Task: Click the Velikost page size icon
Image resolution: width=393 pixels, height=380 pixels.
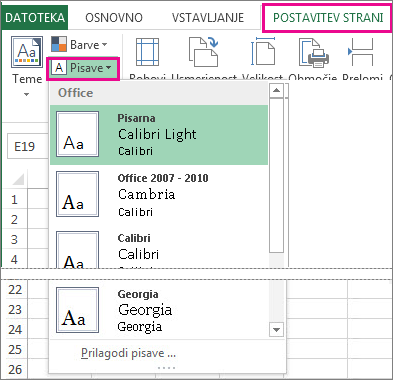Action: coord(263,51)
